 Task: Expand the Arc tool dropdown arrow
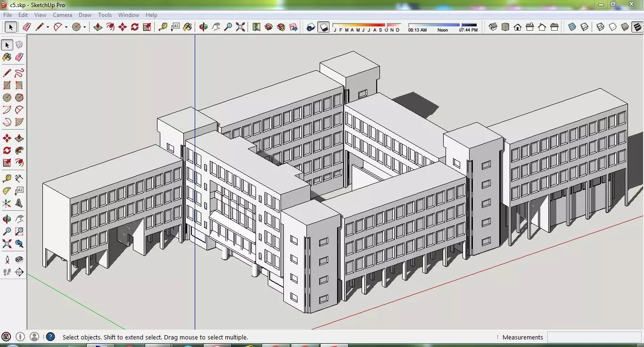[x=66, y=27]
